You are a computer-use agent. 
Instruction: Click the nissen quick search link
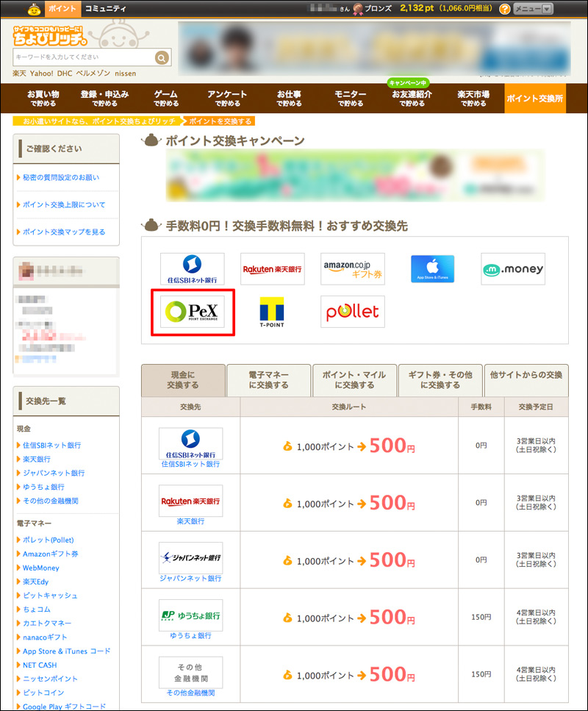(x=125, y=74)
